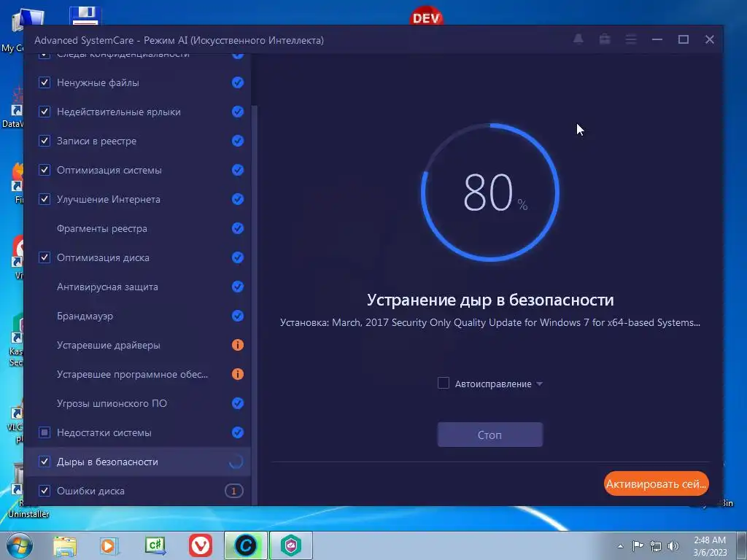Click the blue check status next to Фрагменты реестра
Image resolution: width=747 pixels, height=560 pixels.
click(x=238, y=228)
